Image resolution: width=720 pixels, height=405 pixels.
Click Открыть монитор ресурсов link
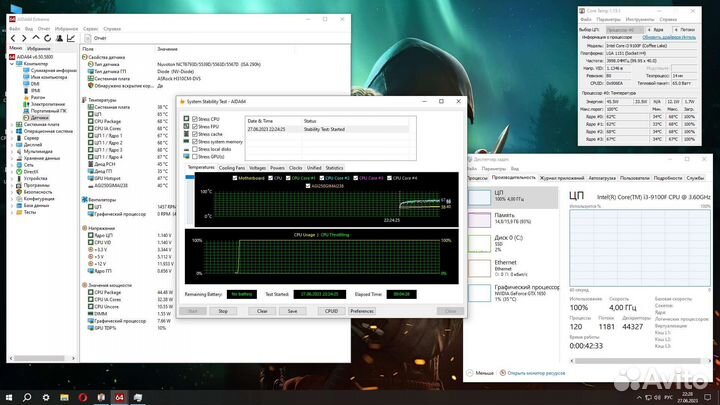click(x=536, y=373)
